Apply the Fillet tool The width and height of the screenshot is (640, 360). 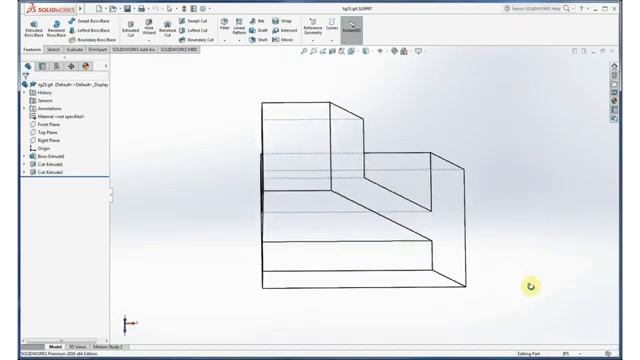(x=224, y=24)
